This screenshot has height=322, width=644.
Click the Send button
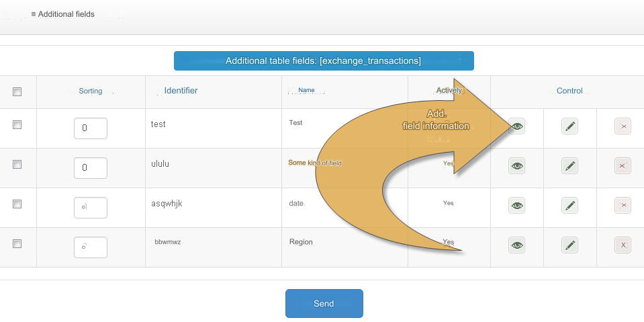[x=324, y=303]
